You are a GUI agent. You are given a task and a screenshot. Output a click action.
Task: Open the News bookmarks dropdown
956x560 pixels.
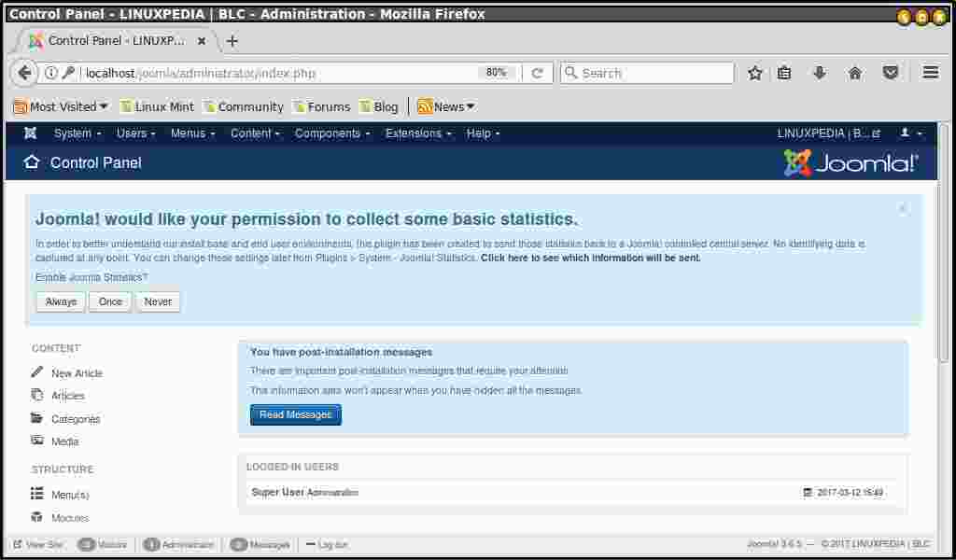(x=445, y=106)
